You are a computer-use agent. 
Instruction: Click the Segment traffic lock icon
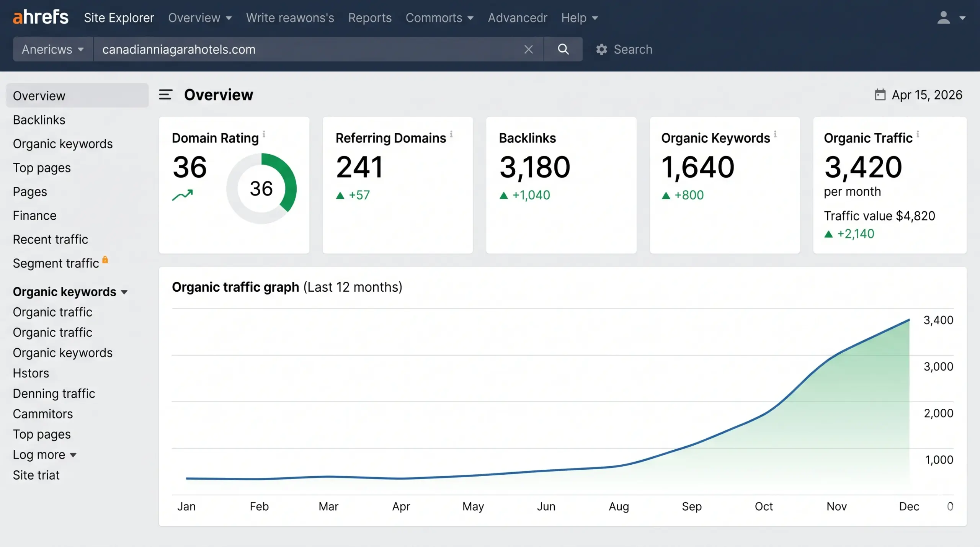(105, 260)
